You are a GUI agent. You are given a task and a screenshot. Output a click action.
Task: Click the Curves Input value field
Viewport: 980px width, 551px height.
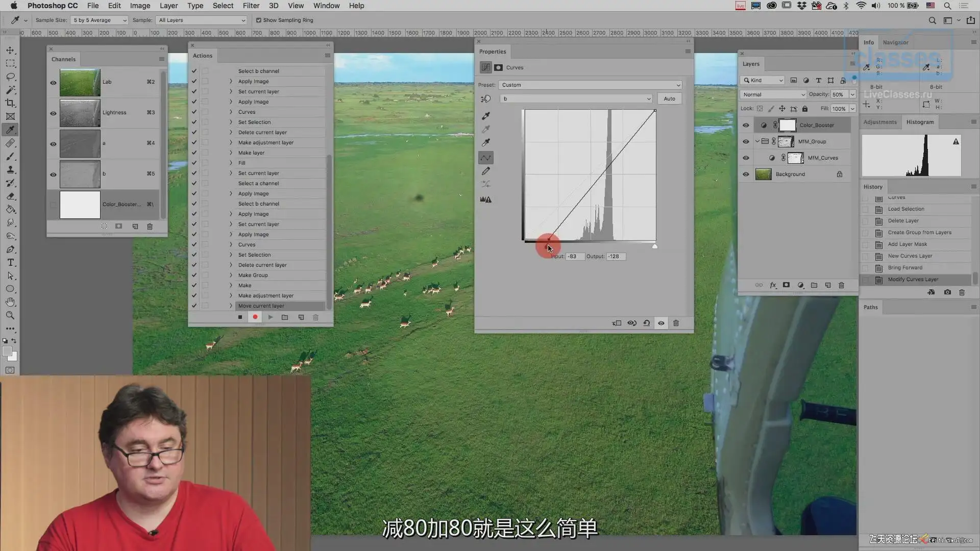pos(574,257)
